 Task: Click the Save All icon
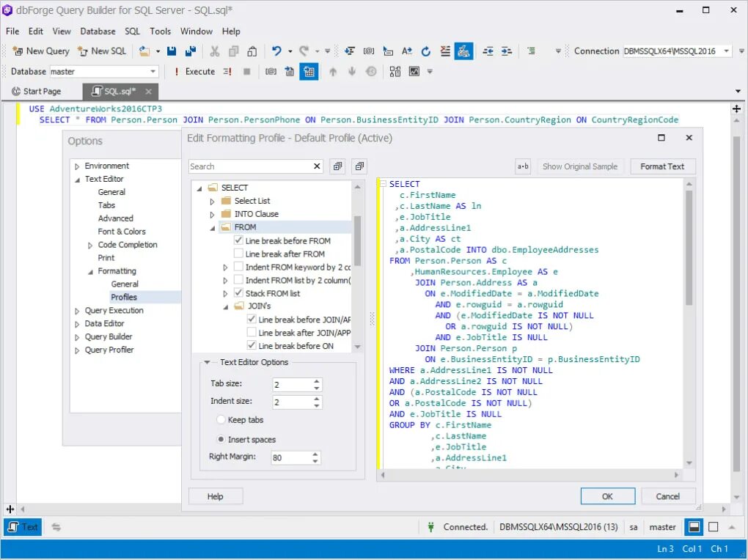click(191, 51)
